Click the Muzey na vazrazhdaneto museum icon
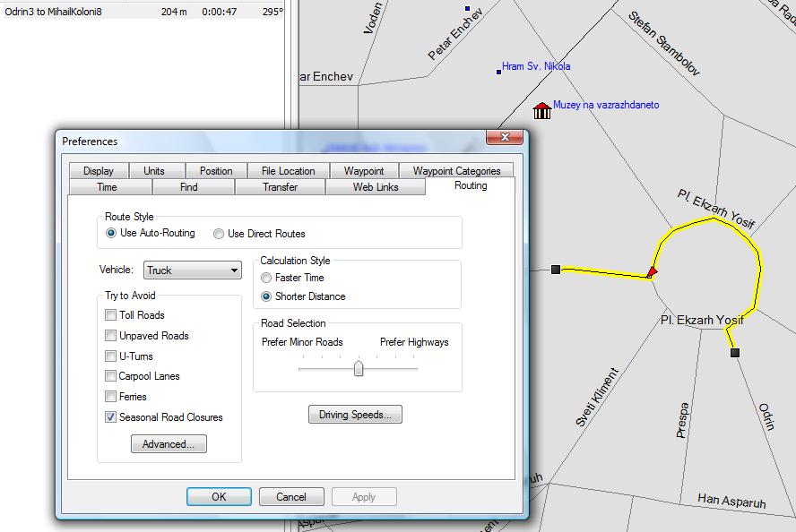Screen dimensions: 796x532 point(541,110)
